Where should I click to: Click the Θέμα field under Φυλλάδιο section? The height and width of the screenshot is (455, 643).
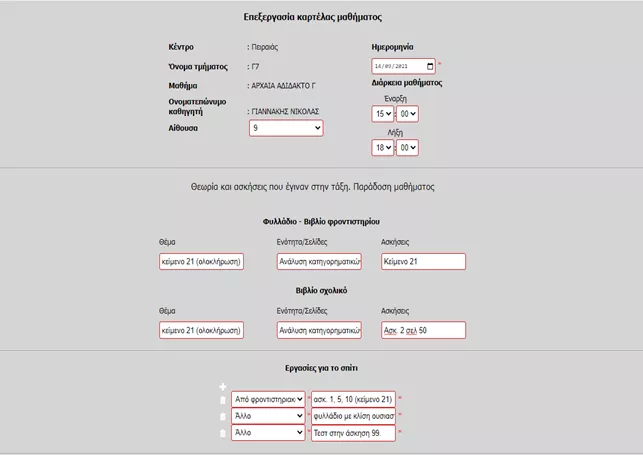[x=201, y=262]
